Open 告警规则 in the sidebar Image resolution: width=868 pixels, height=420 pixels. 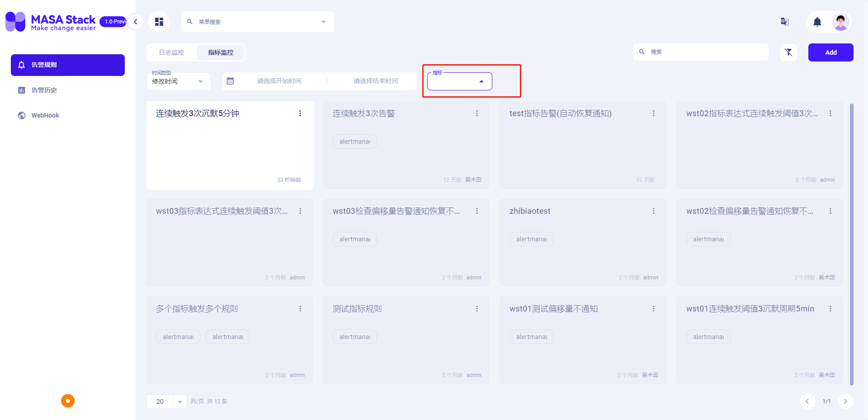(x=68, y=65)
